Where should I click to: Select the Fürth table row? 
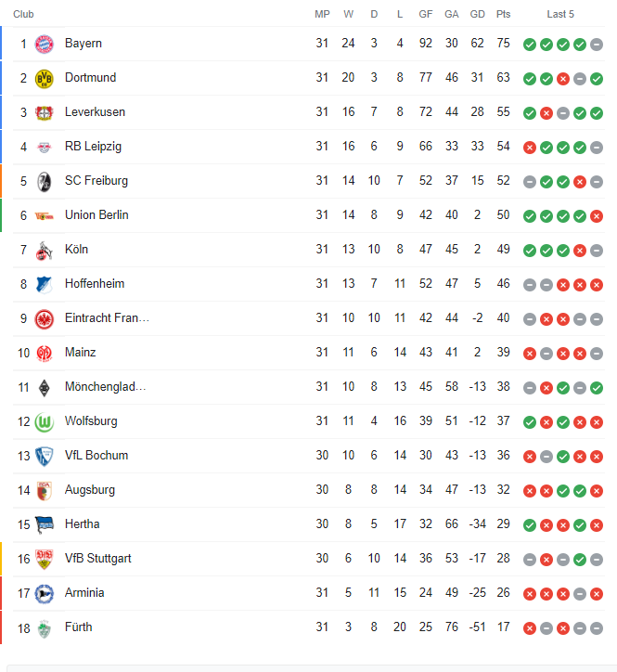tap(308, 627)
